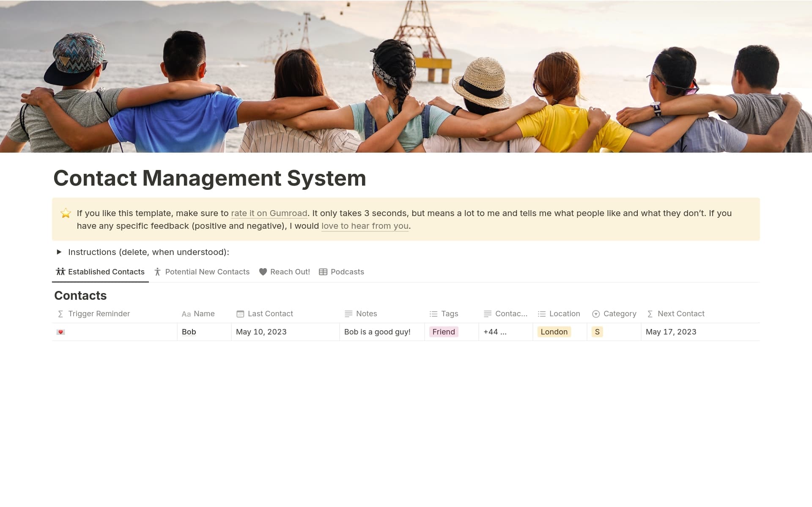Click the select icon beside Category header
Screen dimensions: 812x507
(596, 314)
